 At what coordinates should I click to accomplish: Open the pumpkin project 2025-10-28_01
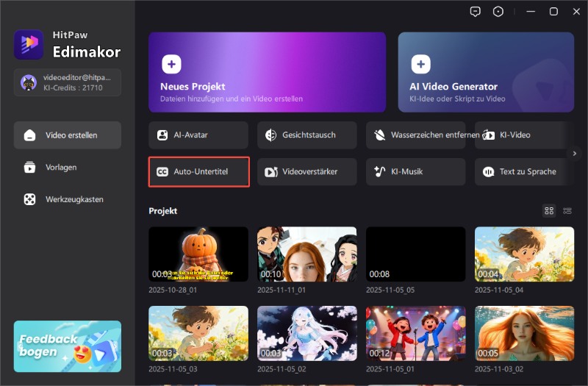(x=198, y=254)
